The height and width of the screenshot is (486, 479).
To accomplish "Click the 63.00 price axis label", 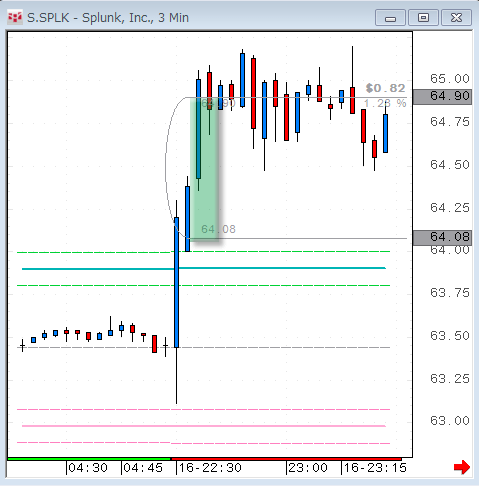I will pyautogui.click(x=450, y=421).
